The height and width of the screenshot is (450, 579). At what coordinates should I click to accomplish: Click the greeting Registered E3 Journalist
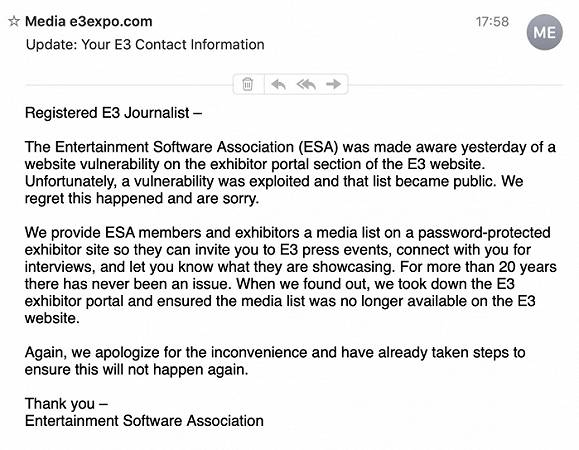[113, 113]
